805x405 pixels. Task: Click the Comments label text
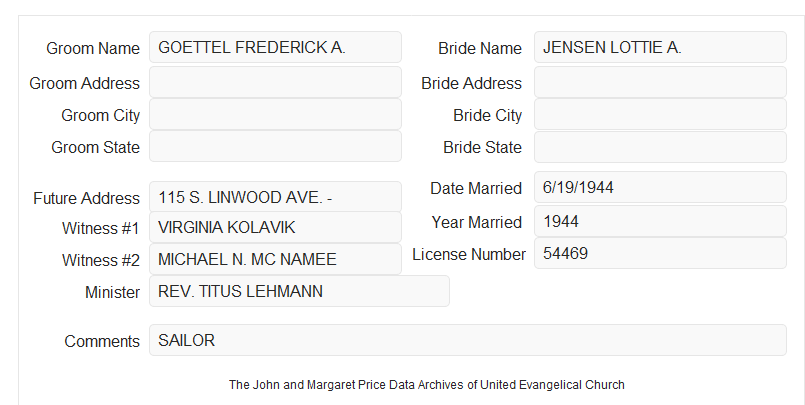click(102, 341)
